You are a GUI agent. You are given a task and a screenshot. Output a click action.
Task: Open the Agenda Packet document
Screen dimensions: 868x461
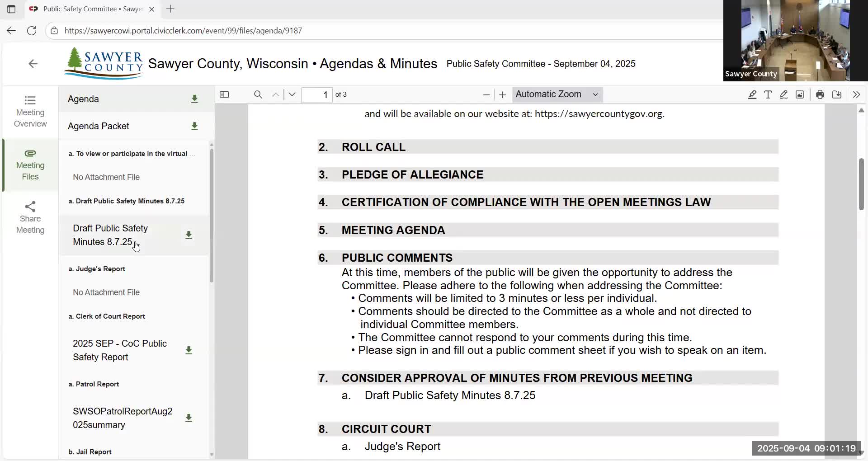99,126
